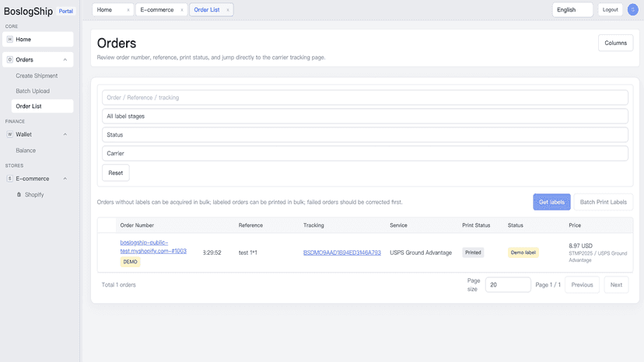
Task: Open the Columns button
Action: 615,43
